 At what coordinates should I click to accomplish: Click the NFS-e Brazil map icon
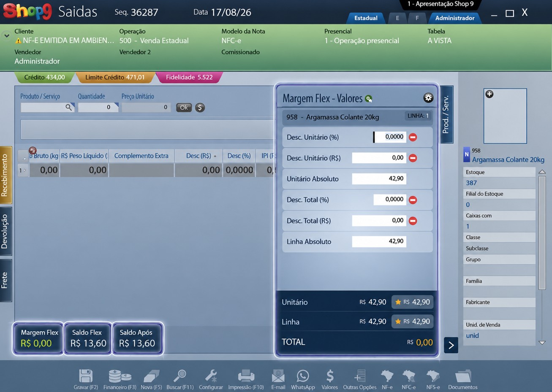(x=433, y=376)
